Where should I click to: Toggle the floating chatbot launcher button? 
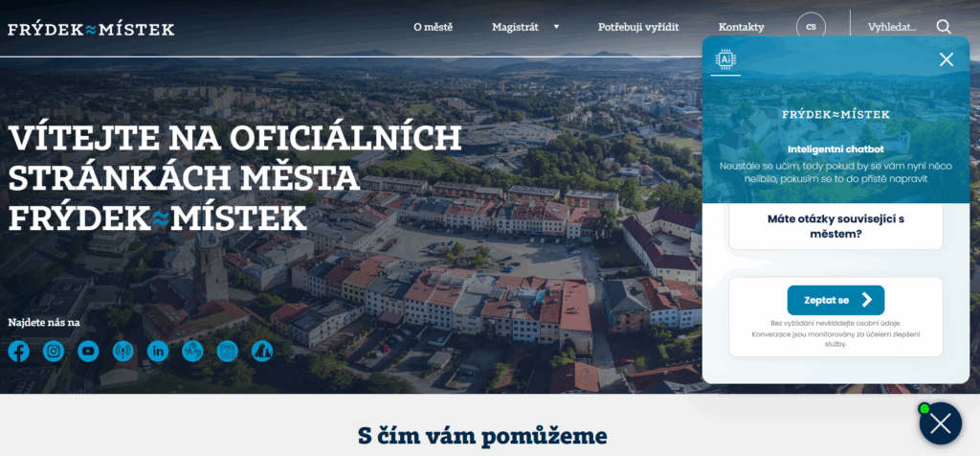point(940,423)
